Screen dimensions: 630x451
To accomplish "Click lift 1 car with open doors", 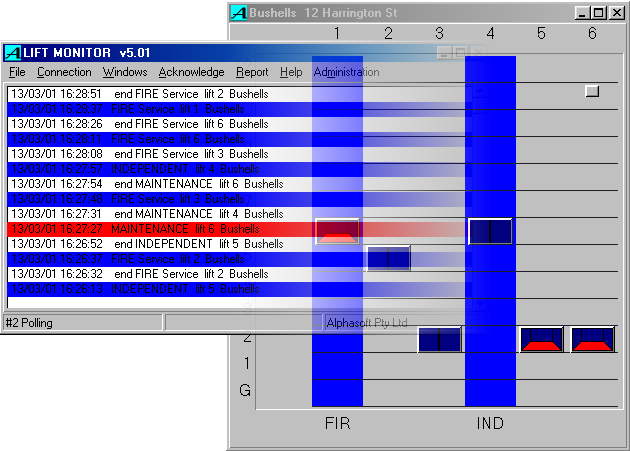I will (x=337, y=231).
